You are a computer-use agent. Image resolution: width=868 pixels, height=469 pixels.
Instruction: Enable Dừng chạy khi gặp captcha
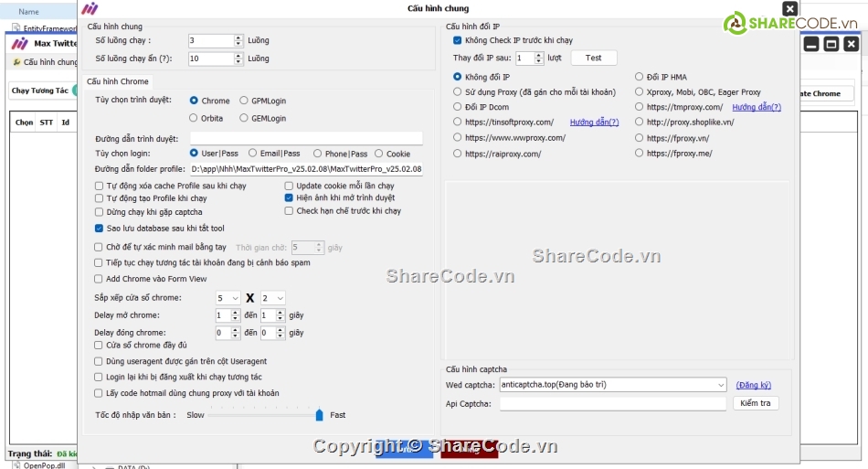point(99,212)
